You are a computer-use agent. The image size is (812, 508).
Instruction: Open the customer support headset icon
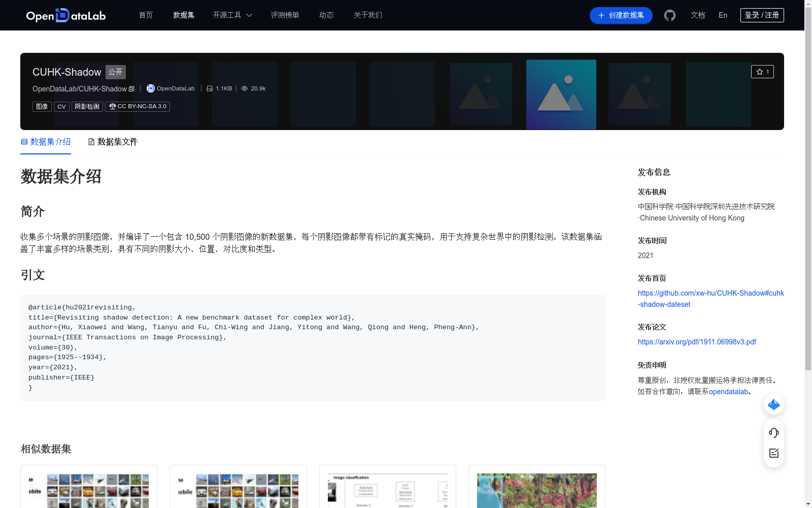[x=774, y=432]
